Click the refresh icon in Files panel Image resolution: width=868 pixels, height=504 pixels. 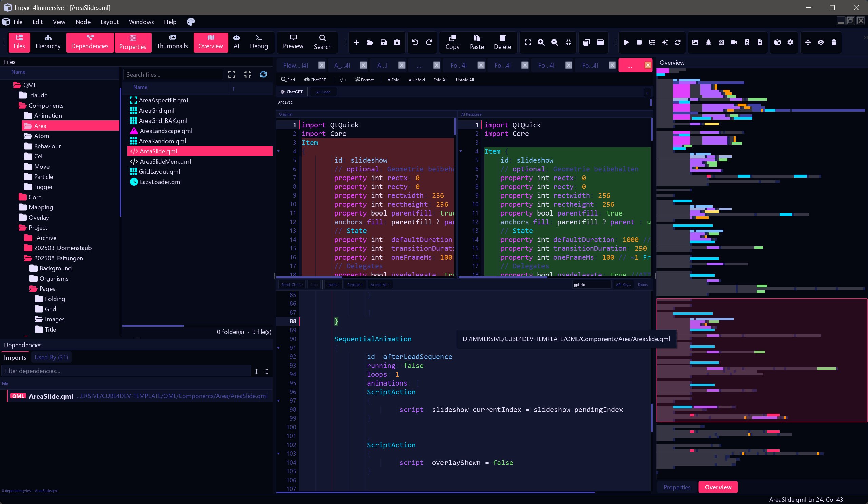pyautogui.click(x=263, y=74)
